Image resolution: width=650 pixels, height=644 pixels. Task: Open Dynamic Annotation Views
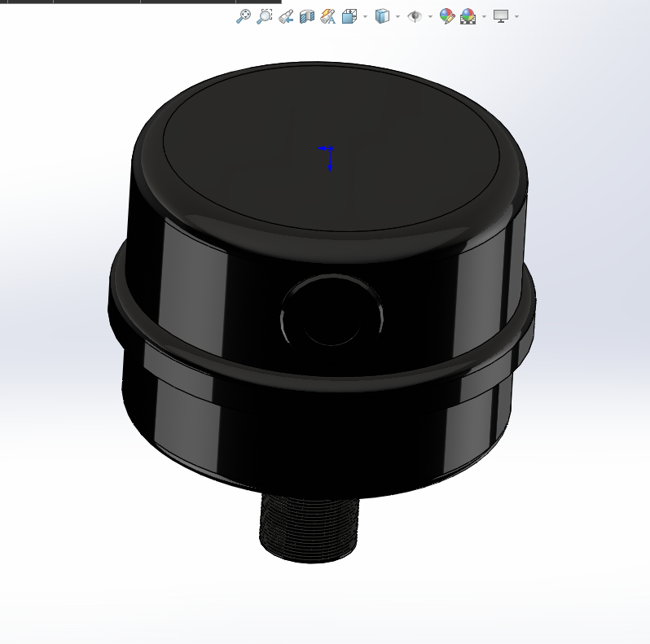tap(328, 16)
